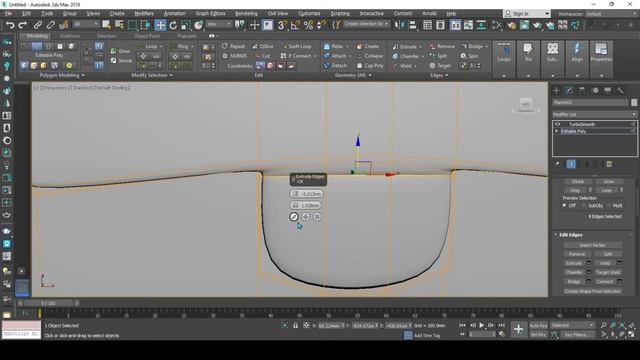Click the Zoom magnifier in viewport controls
Image resolution: width=640 pixels, height=360 pixels.
click(604, 325)
